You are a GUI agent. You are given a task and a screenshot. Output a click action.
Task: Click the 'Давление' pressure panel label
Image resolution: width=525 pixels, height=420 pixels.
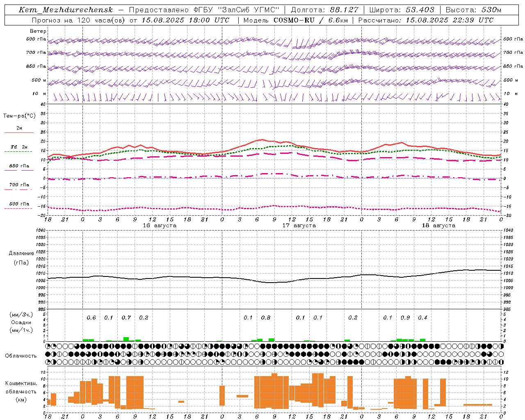coord(21,253)
